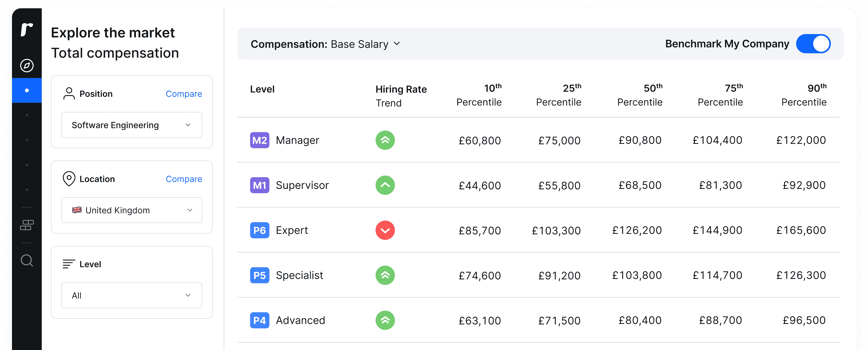Click Compare link next to Location
This screenshot has width=868, height=350.
click(184, 179)
